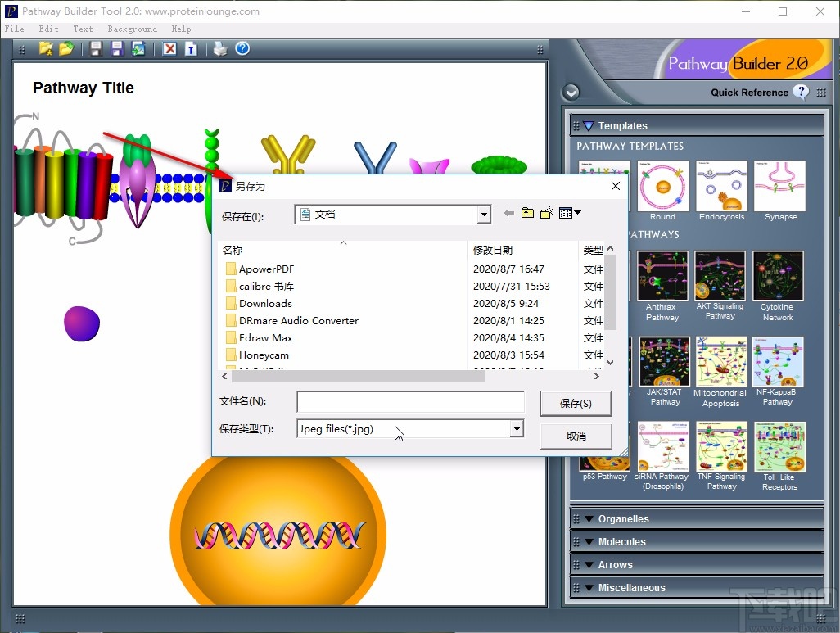Image resolution: width=840 pixels, height=633 pixels.
Task: Click the 保存(S) save button
Action: click(x=576, y=404)
